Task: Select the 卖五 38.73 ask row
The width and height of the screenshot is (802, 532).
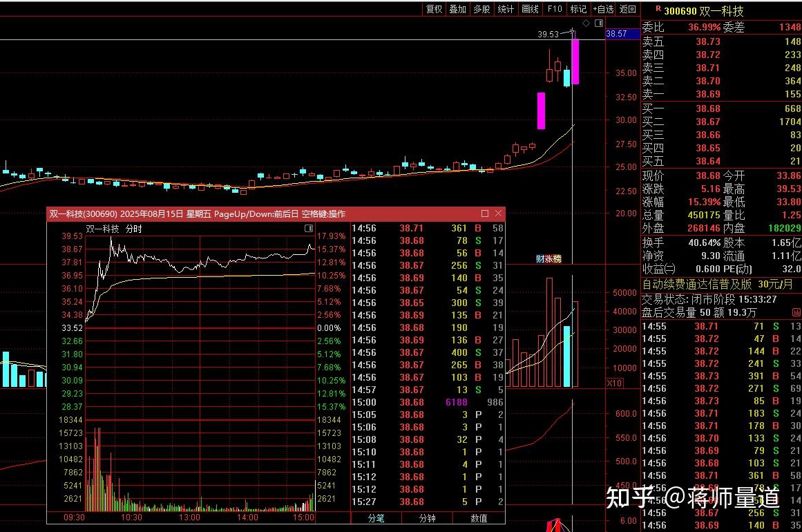Action: click(x=722, y=41)
